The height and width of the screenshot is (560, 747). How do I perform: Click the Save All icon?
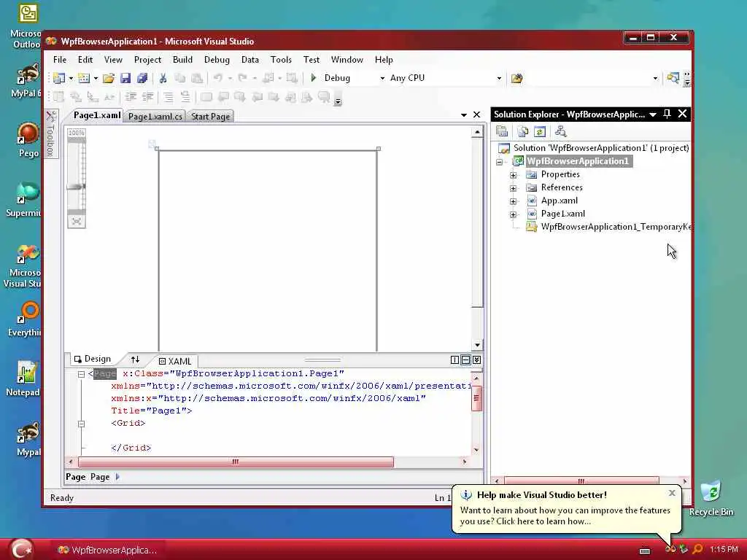[142, 78]
